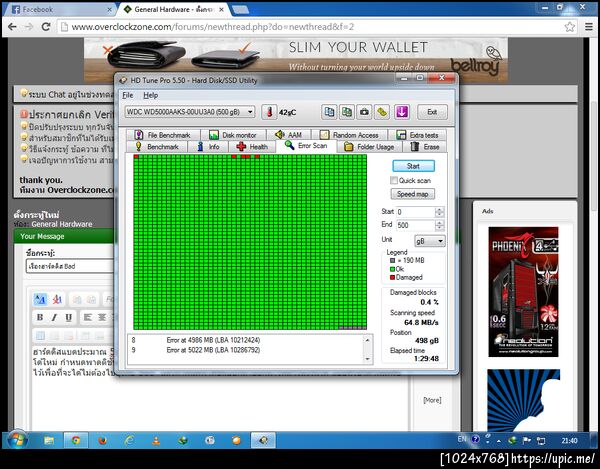Open the drive selection dropdown WDC WD5000AAKS
Viewport: 600px width, 469px height.
[190, 112]
